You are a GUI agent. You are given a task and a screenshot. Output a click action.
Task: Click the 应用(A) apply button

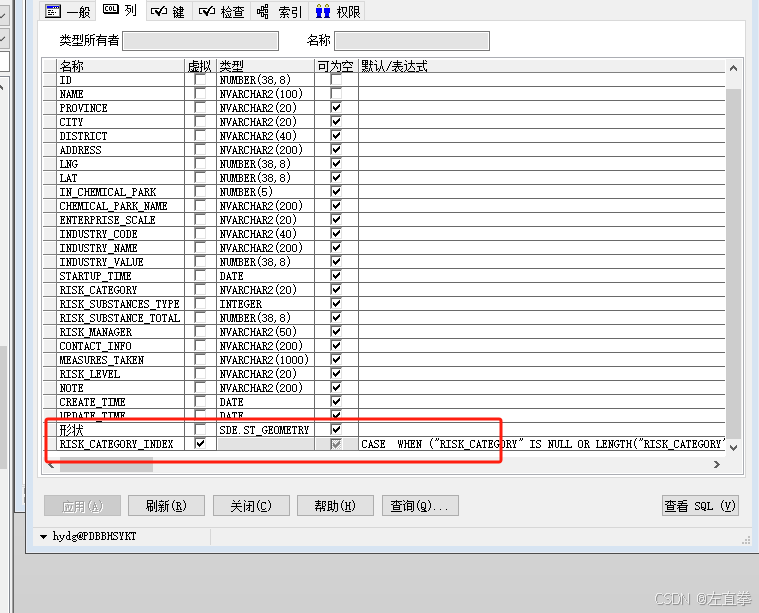82,506
